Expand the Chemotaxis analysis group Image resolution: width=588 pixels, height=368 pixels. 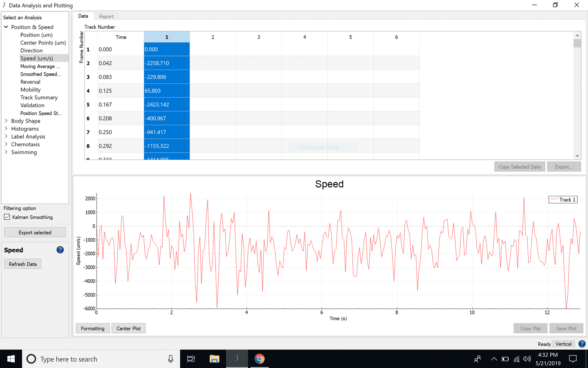pos(6,144)
